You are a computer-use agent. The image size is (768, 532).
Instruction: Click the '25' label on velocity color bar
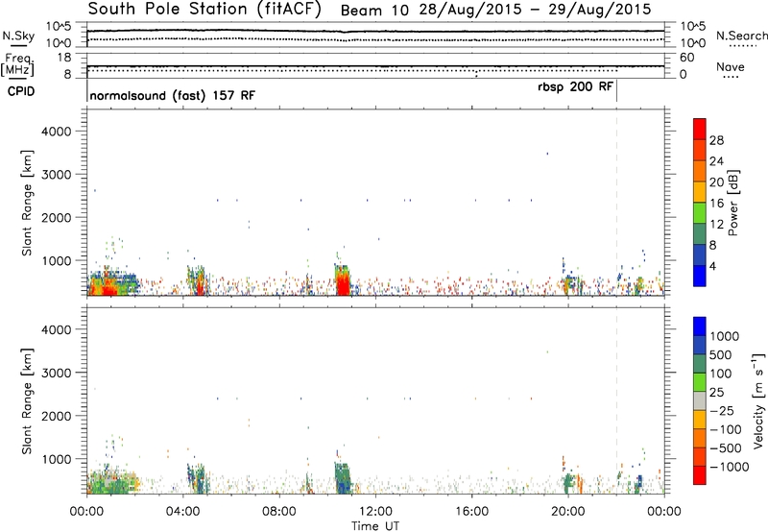click(716, 393)
